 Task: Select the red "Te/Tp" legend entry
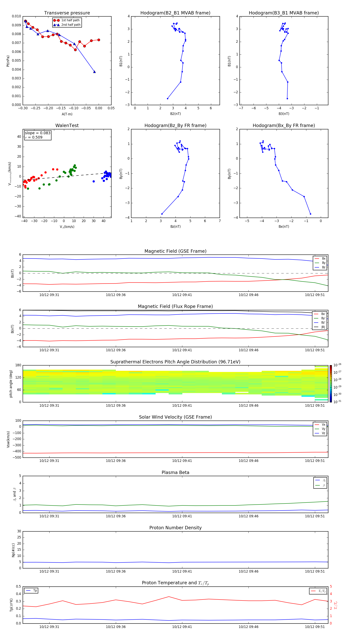[x=318, y=591]
